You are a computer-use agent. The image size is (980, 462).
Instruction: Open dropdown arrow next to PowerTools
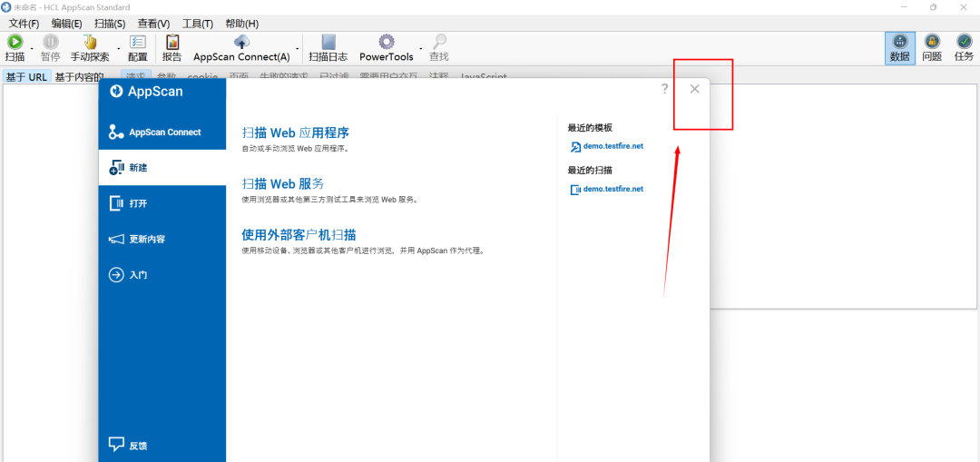coord(421,49)
